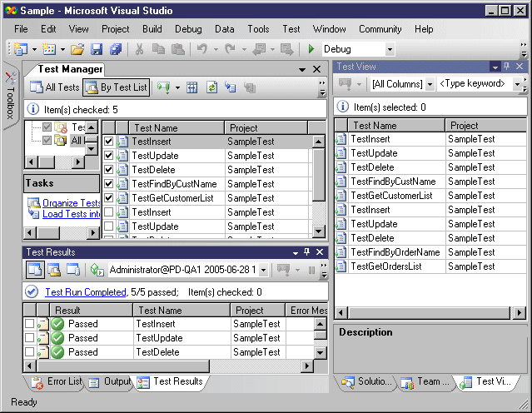Click the All Tests button

55,87
